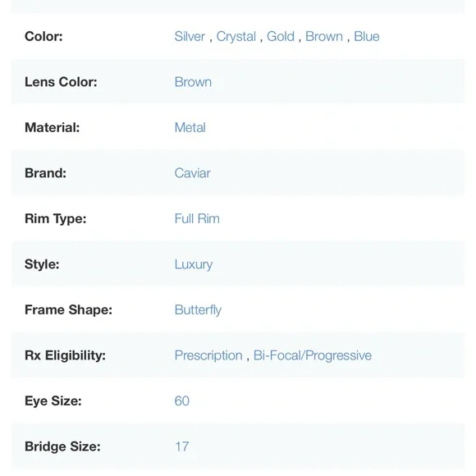The height and width of the screenshot is (476, 476).
Task: Click the Rx Eligibility: label
Action: coord(66,356)
